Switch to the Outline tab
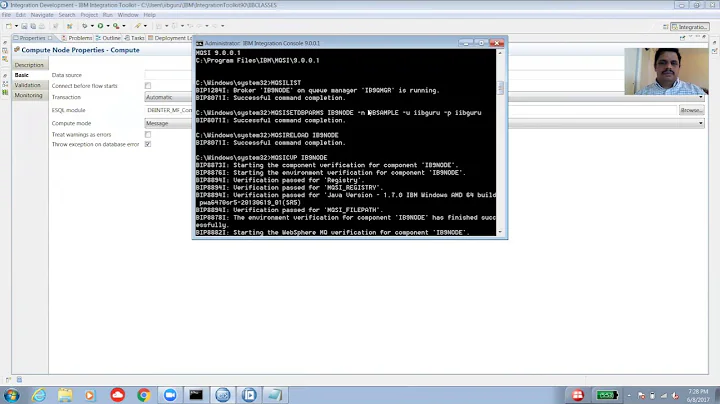 108,38
